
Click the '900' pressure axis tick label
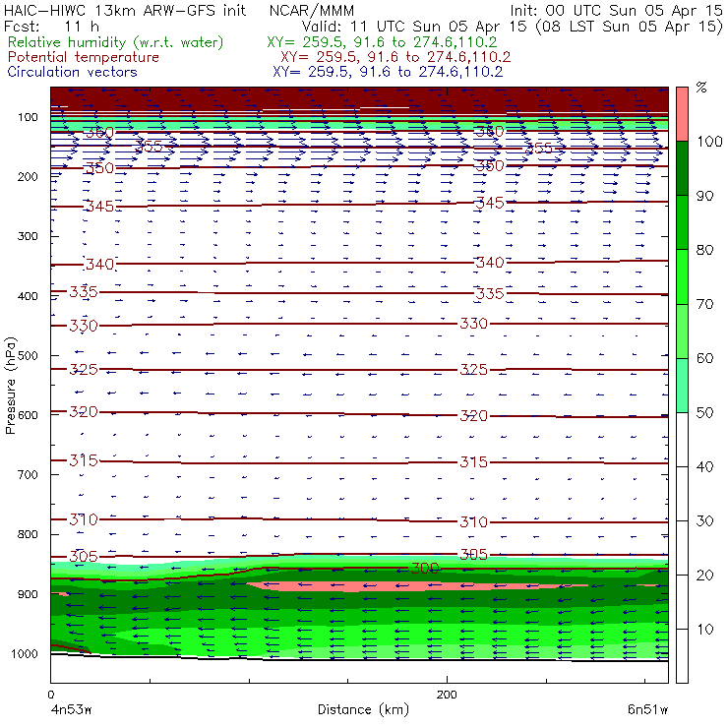pos(28,594)
